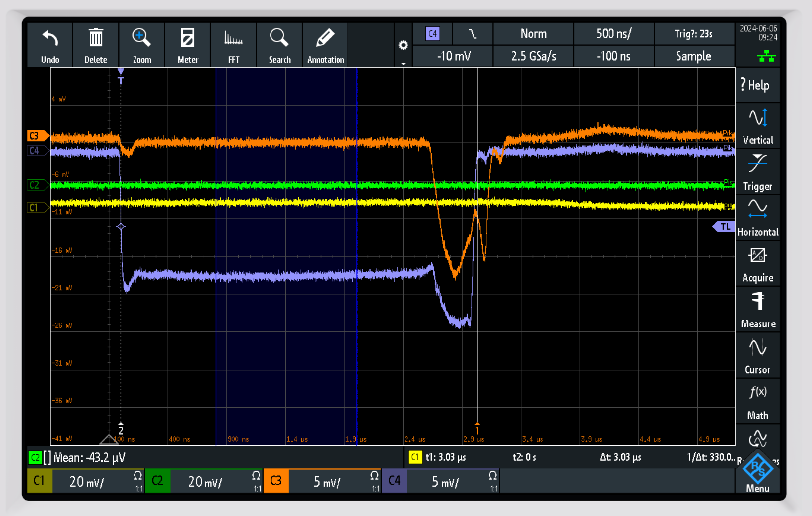Viewport: 812px width, 516px height.
Task: Open the 500 ns/ time scale setting
Action: click(613, 34)
